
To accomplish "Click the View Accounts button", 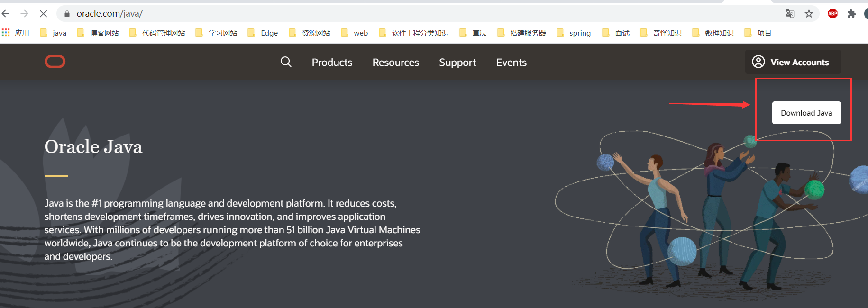I will (x=793, y=62).
